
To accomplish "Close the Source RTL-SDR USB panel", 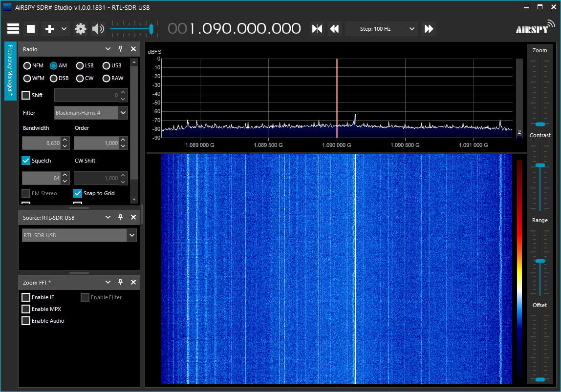I will 133,217.
